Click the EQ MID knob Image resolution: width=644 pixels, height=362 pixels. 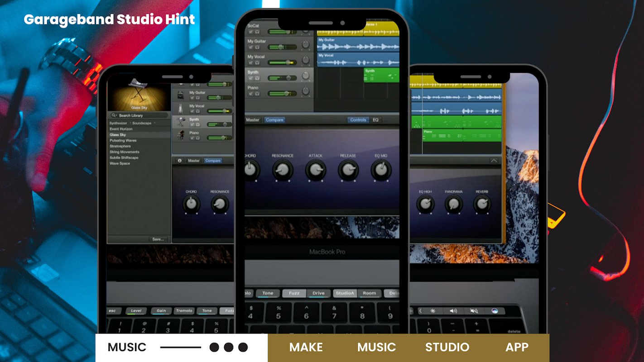pos(380,171)
